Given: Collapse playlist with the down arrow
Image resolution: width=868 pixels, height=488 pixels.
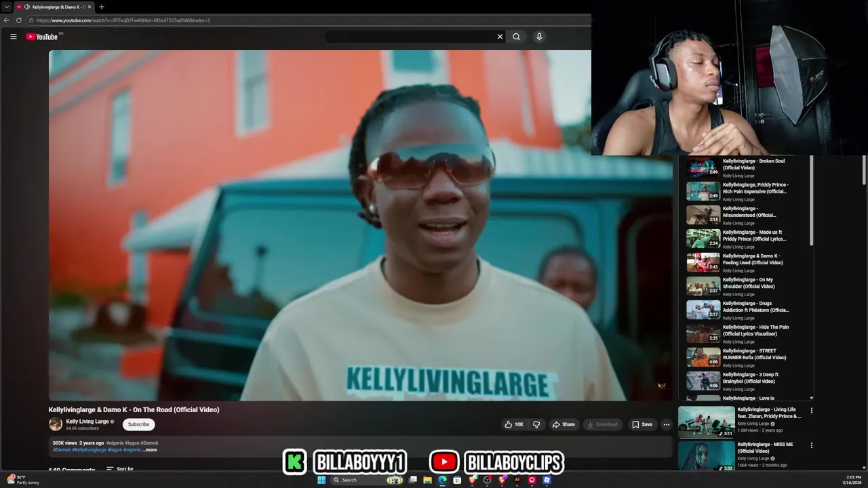Looking at the screenshot, I should point(811,399).
